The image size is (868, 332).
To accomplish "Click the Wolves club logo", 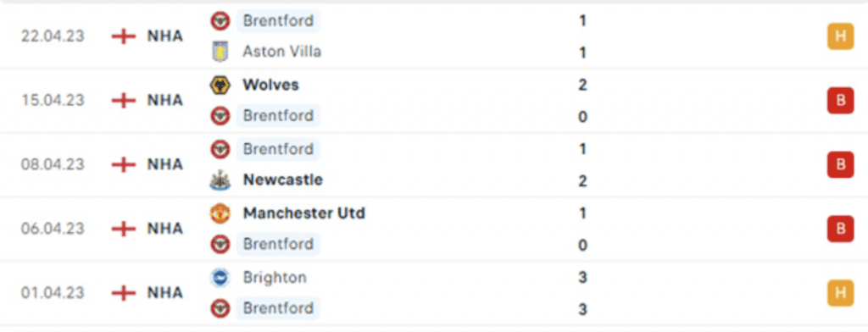I will (220, 86).
